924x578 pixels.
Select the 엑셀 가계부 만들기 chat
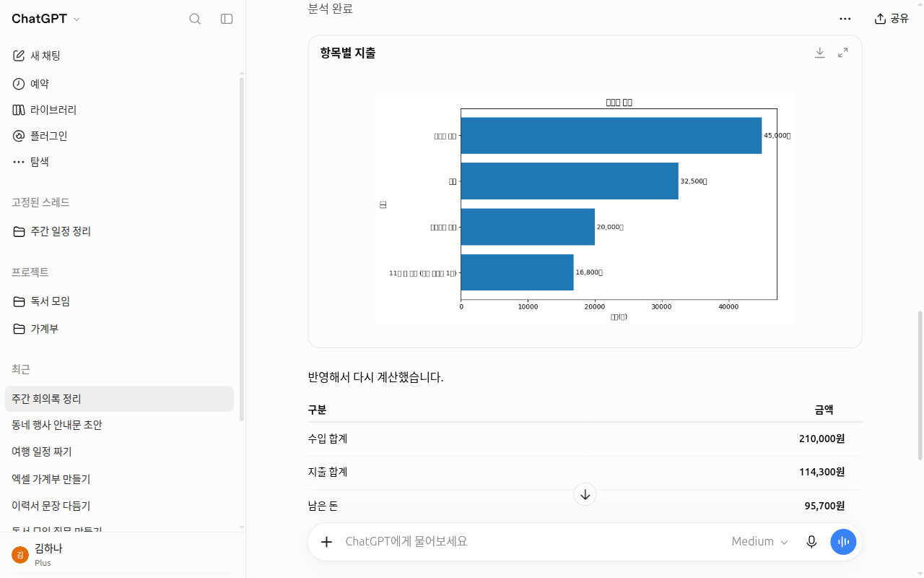(119, 479)
